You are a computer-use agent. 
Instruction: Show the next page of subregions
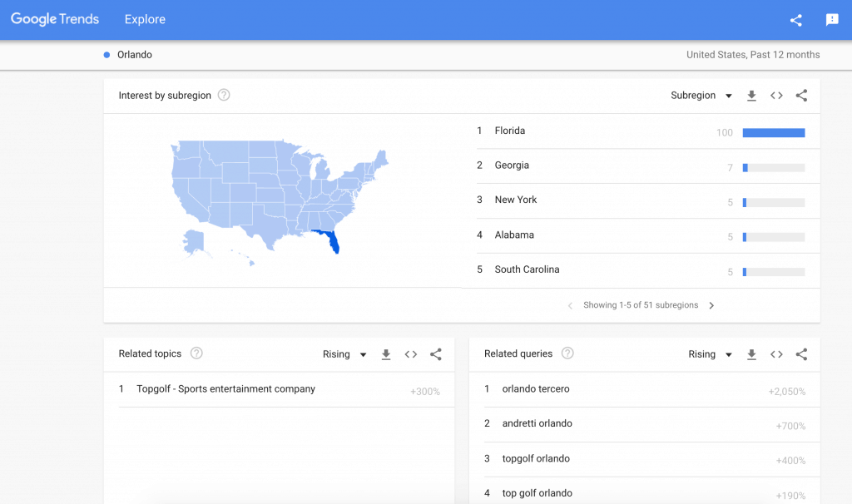pyautogui.click(x=712, y=305)
